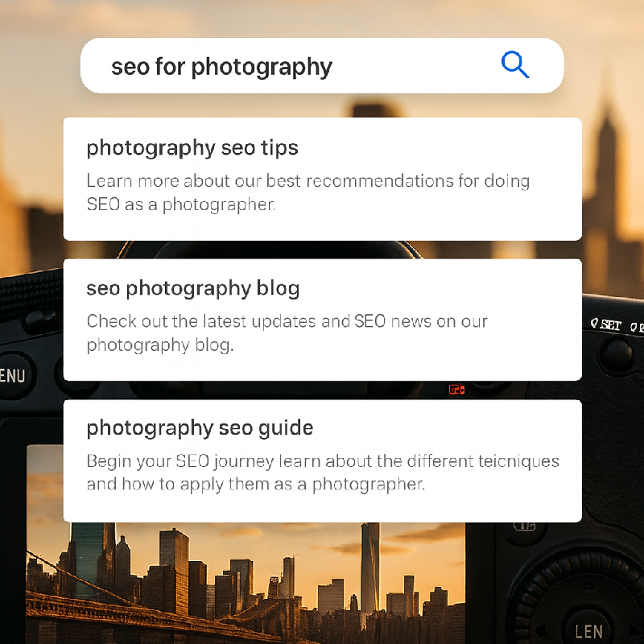Focus the "seo for photography" search field
644x644 pixels.
[322, 66]
